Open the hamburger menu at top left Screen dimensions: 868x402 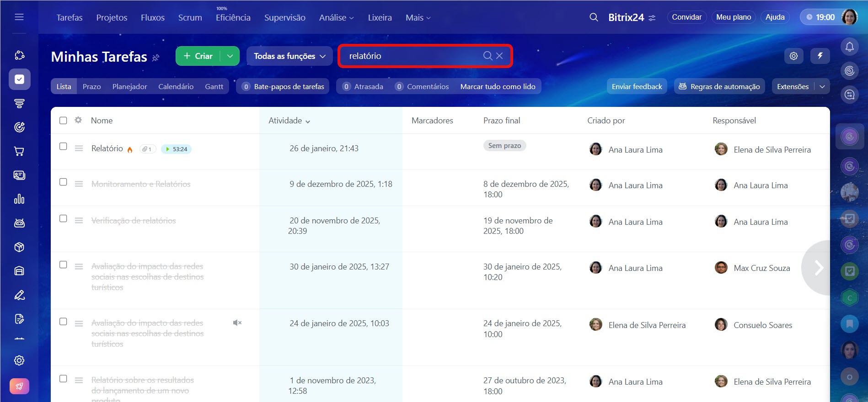(19, 17)
